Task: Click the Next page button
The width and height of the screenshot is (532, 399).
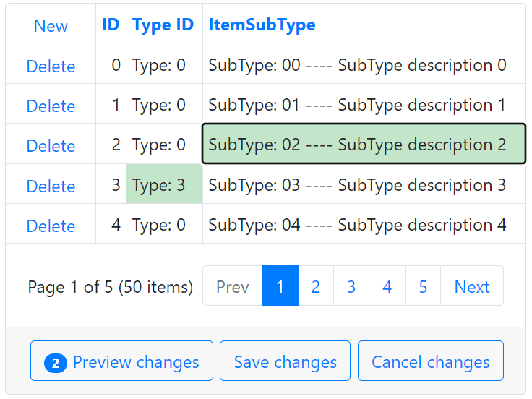Action: click(472, 287)
